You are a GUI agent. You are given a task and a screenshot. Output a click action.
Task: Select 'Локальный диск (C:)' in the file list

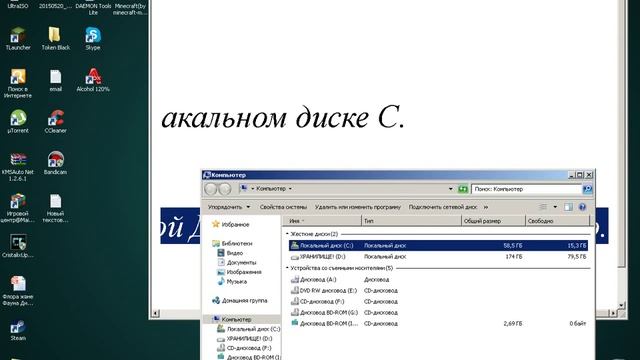[x=438, y=245]
